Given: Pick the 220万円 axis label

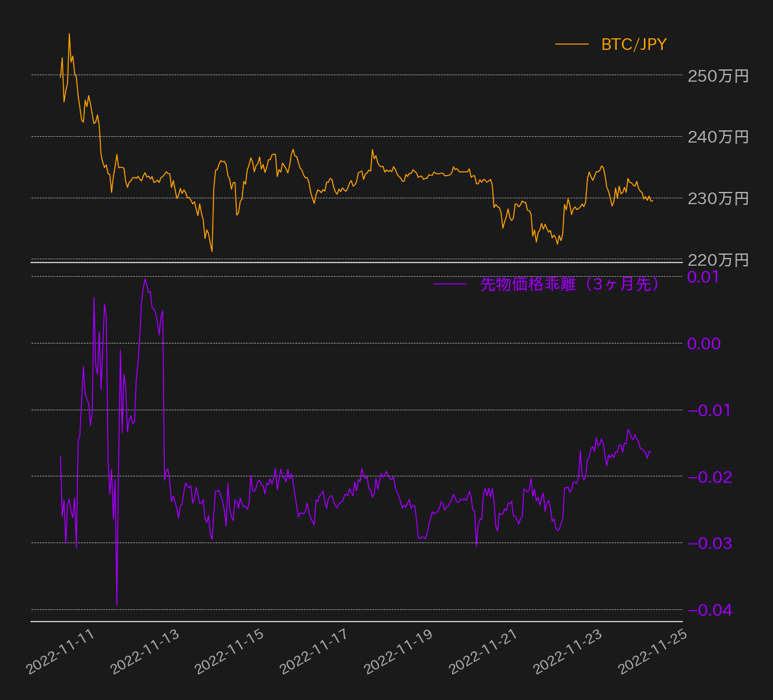Looking at the screenshot, I should (718, 260).
